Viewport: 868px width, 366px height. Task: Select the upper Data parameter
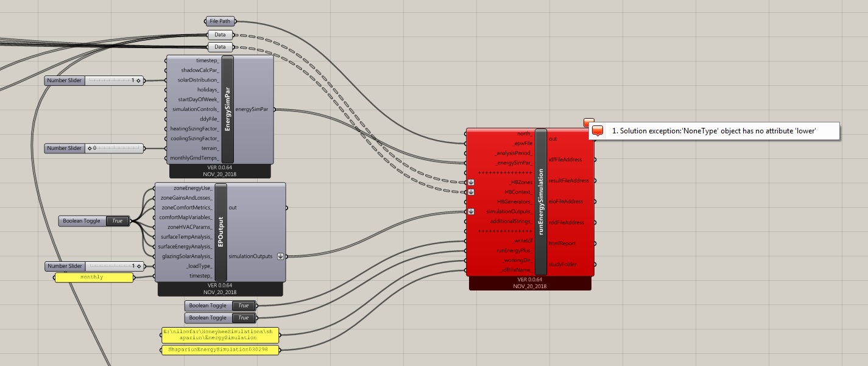220,35
